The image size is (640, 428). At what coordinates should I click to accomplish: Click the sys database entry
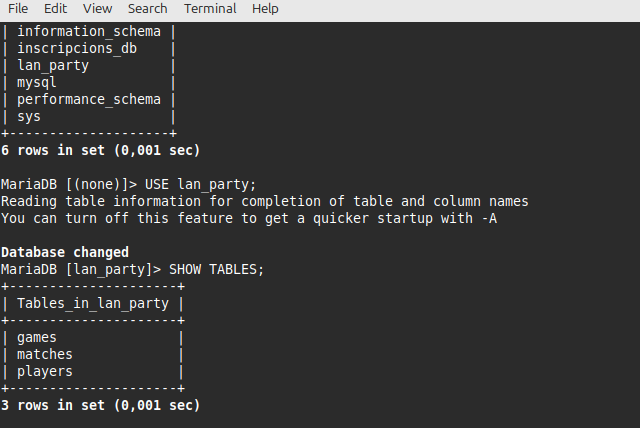29,116
